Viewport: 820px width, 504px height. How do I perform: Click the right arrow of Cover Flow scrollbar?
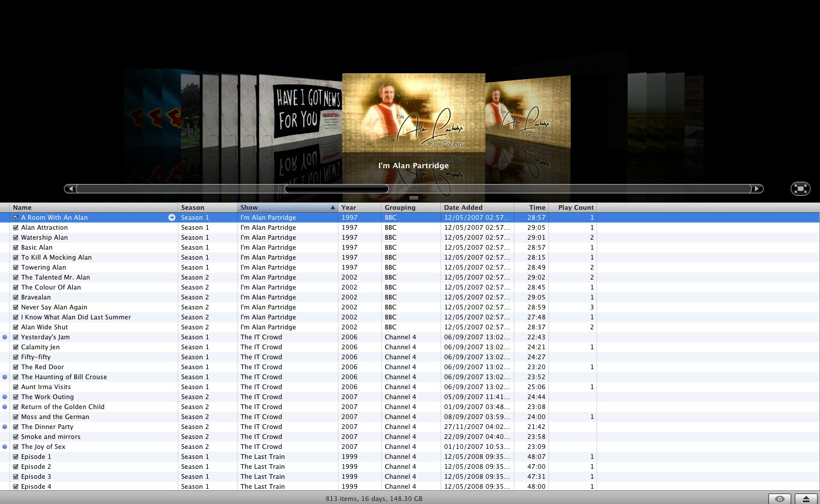pos(757,189)
